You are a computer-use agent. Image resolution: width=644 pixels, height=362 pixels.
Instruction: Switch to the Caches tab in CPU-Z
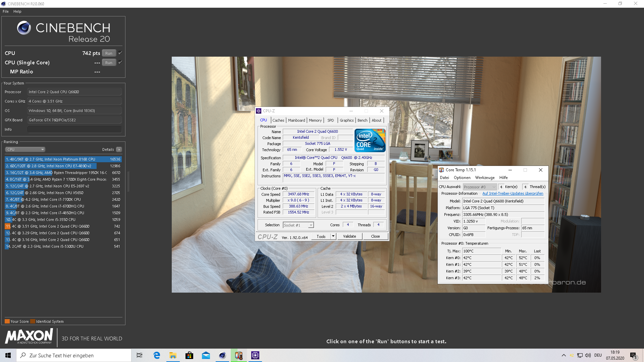(278, 120)
